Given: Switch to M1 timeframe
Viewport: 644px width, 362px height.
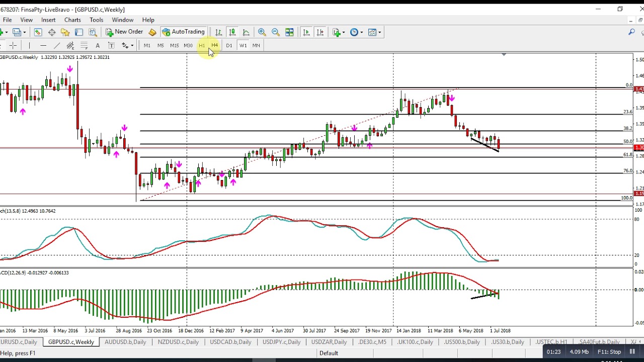Looking at the screenshot, I should click(147, 46).
